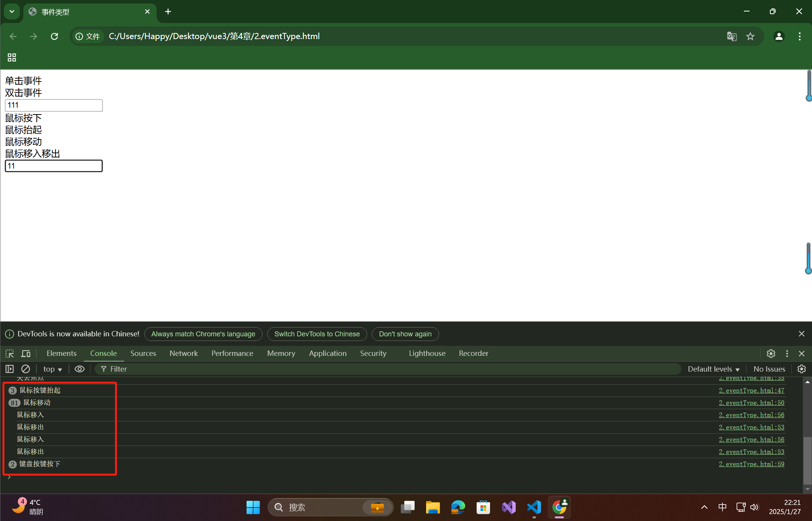Click the inspect element picker icon
Image resolution: width=812 pixels, height=521 pixels.
[10, 354]
